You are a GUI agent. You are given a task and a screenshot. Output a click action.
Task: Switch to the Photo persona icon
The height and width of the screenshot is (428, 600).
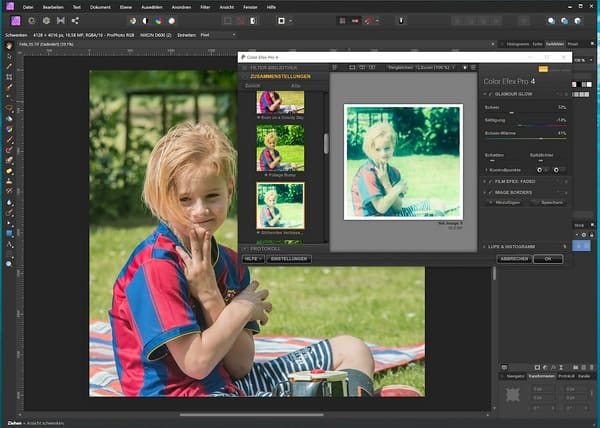[x=16, y=21]
